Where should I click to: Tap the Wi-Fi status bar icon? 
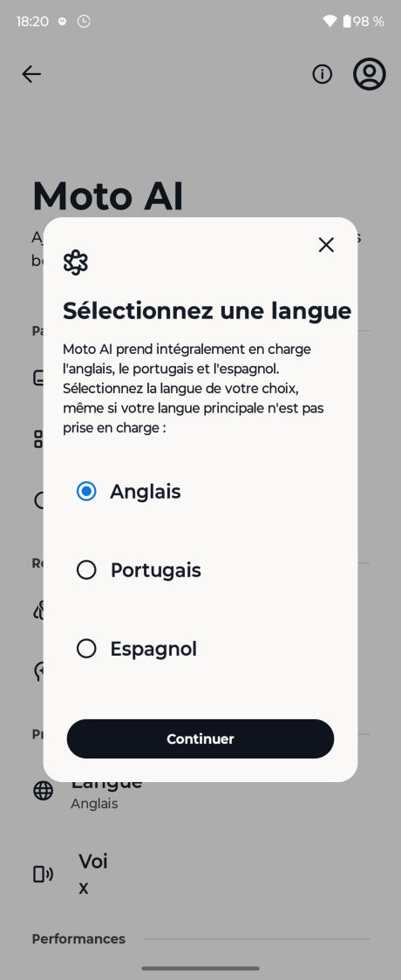[330, 21]
